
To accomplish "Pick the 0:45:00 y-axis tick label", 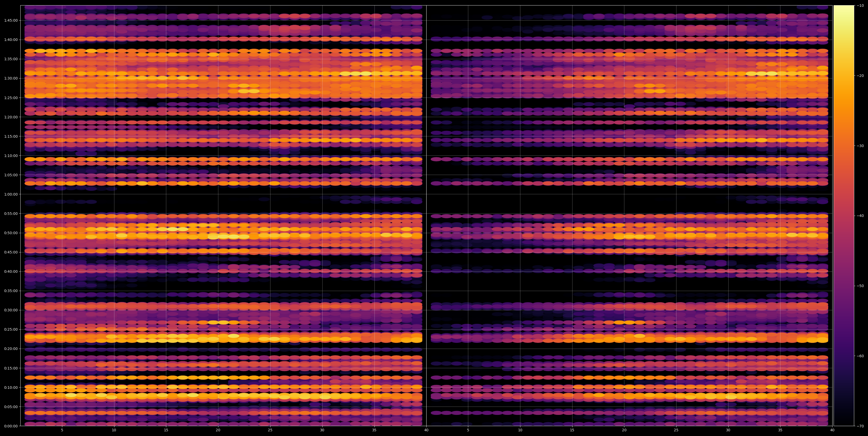I will coord(11,252).
